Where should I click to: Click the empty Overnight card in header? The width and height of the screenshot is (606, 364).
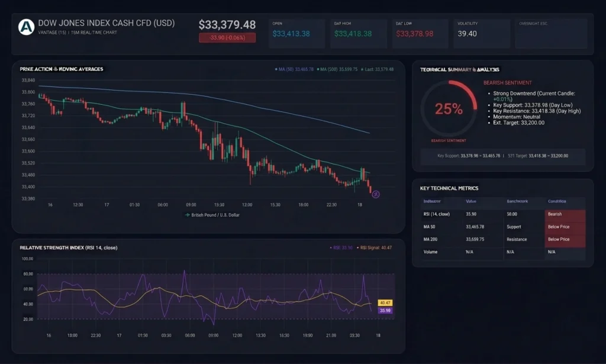552,34
